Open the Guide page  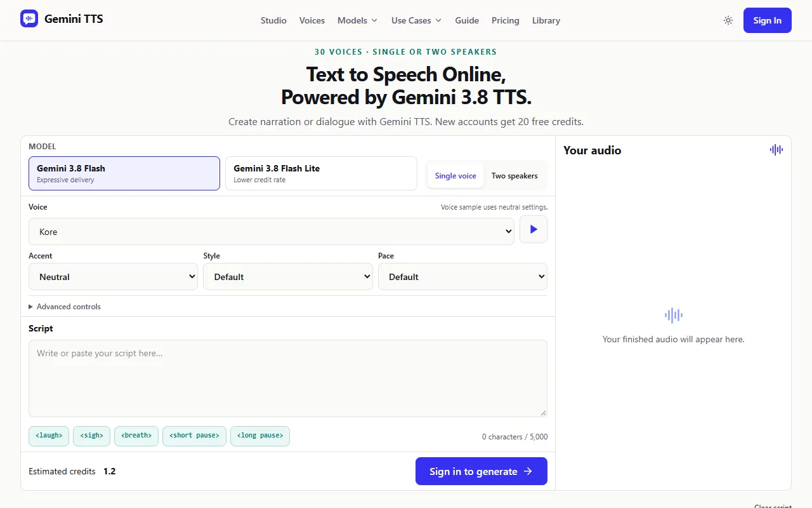pyautogui.click(x=467, y=20)
